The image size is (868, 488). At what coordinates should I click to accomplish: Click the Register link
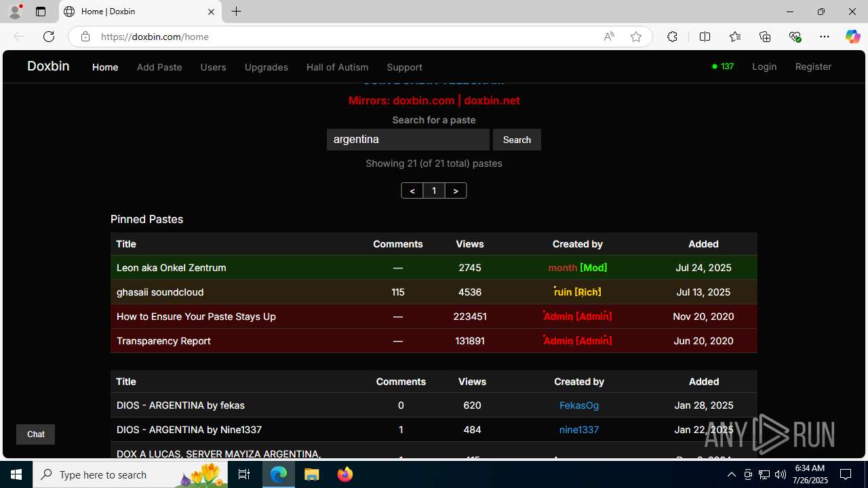813,66
